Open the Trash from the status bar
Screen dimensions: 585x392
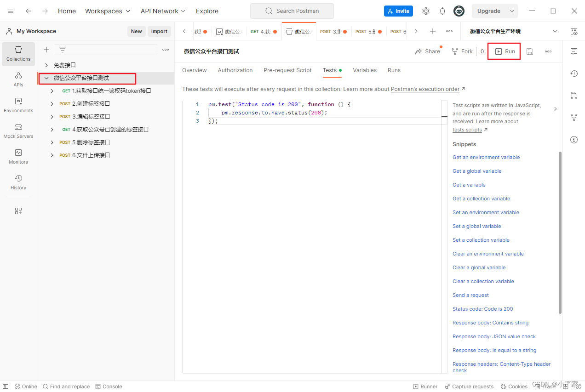545,386
